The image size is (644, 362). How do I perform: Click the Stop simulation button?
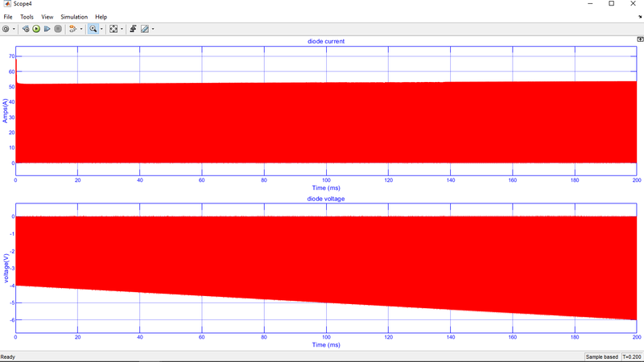[58, 29]
